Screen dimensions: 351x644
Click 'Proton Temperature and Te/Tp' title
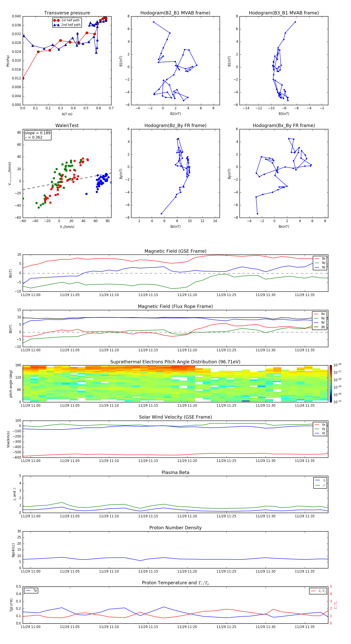[x=175, y=583]
